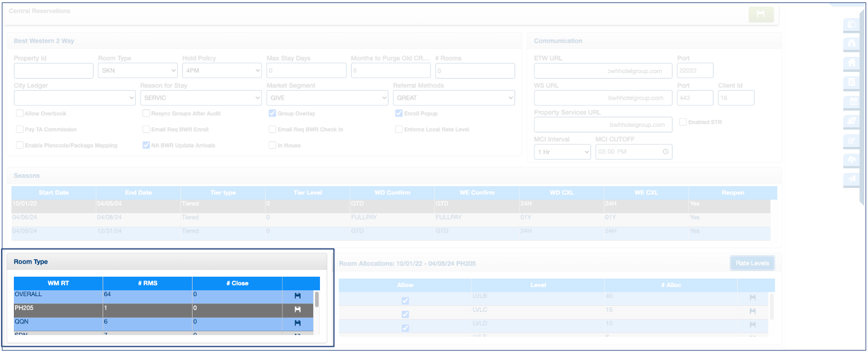Enable the Allow Overbook checkbox
Image resolution: width=868 pixels, height=353 pixels.
[20, 114]
